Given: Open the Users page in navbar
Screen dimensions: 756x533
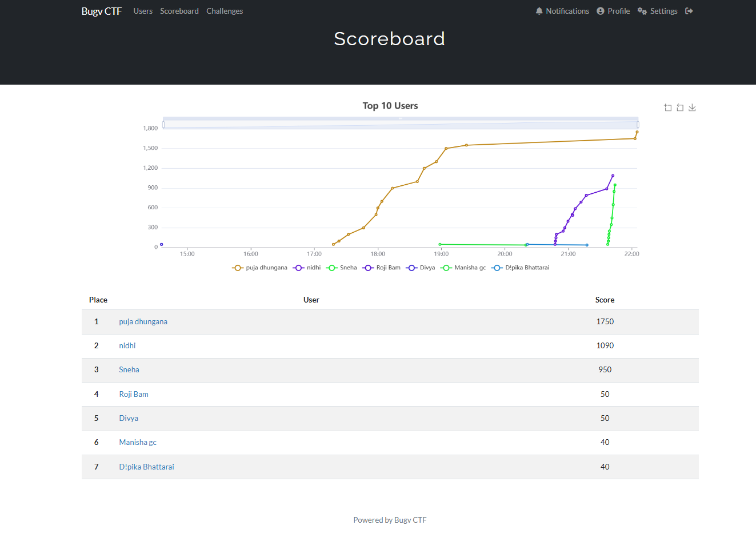Looking at the screenshot, I should tap(143, 11).
